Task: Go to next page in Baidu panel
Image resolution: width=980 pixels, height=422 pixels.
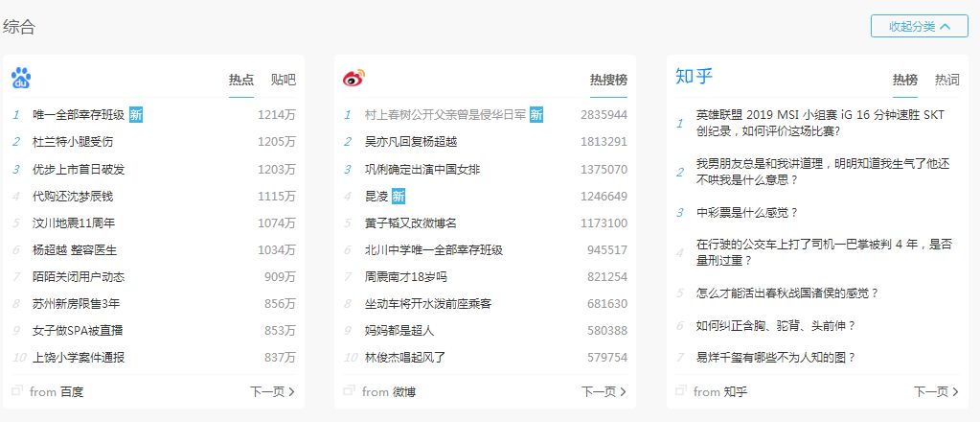Action: pos(272,391)
